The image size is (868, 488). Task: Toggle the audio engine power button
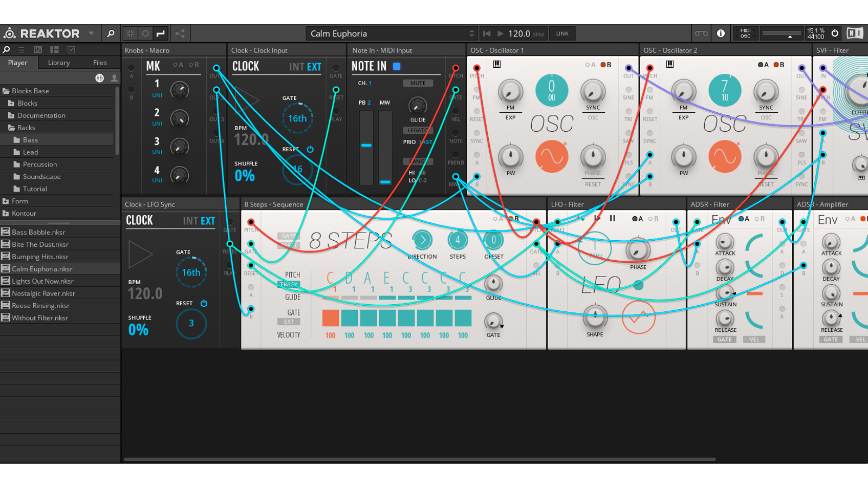point(835,33)
